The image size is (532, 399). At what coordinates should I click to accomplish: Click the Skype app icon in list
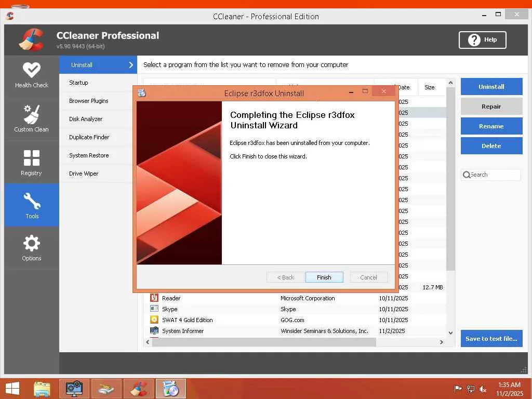(154, 309)
